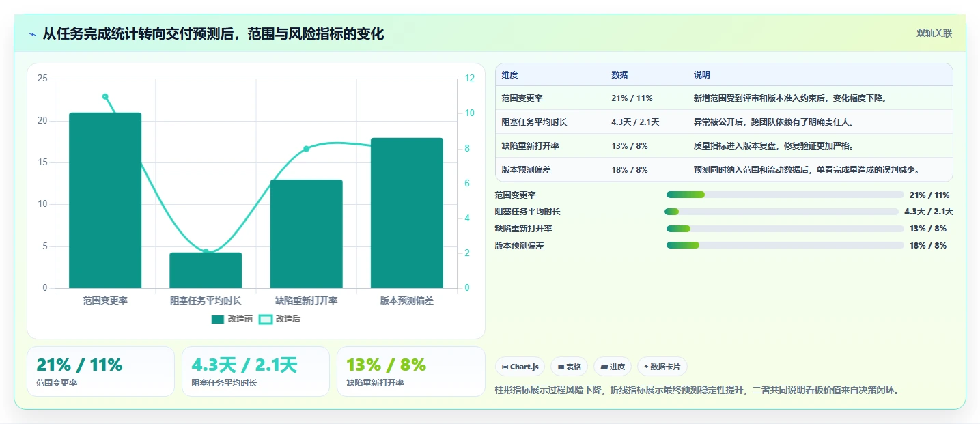The image size is (980, 424).
Task: Click the 阻塞任务平均时长 bar in the chart
Action: (x=206, y=270)
